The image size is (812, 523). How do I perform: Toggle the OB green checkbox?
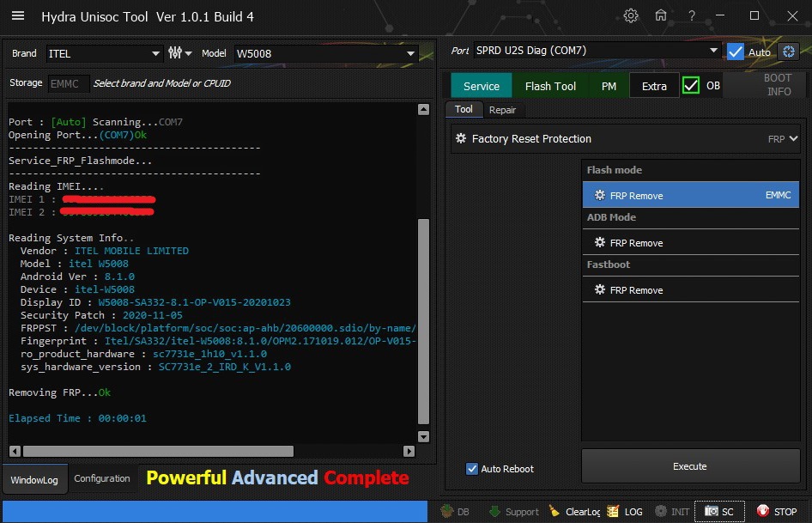tap(690, 85)
